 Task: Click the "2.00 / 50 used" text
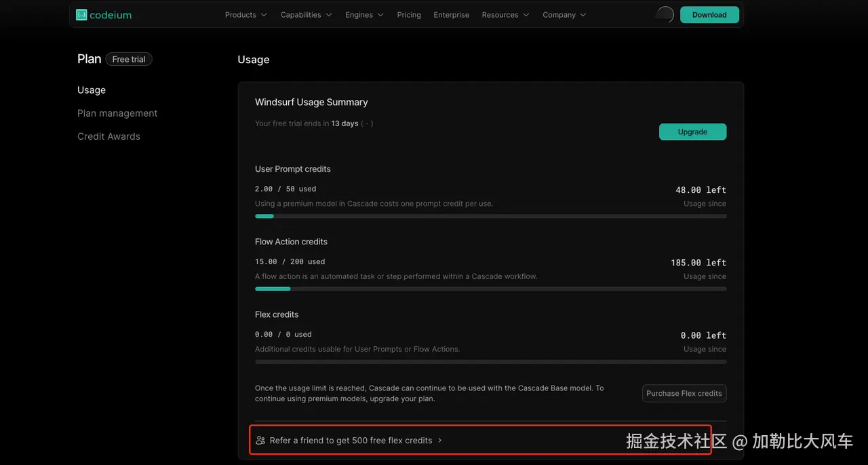click(285, 189)
